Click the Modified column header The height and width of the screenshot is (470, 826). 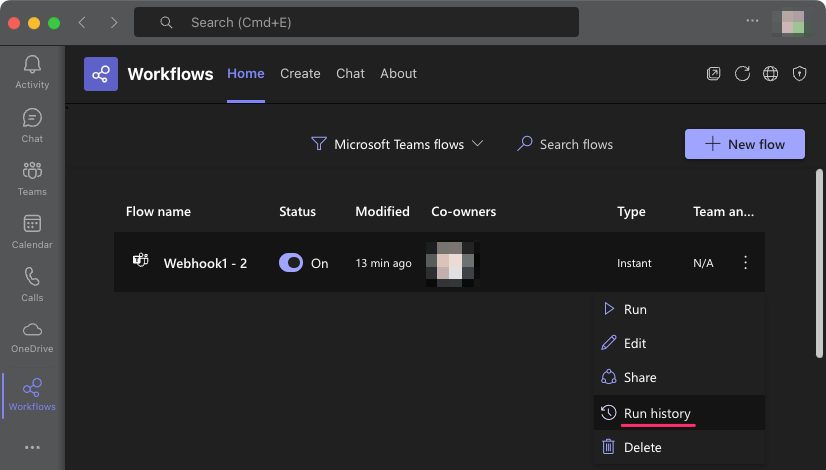382,211
